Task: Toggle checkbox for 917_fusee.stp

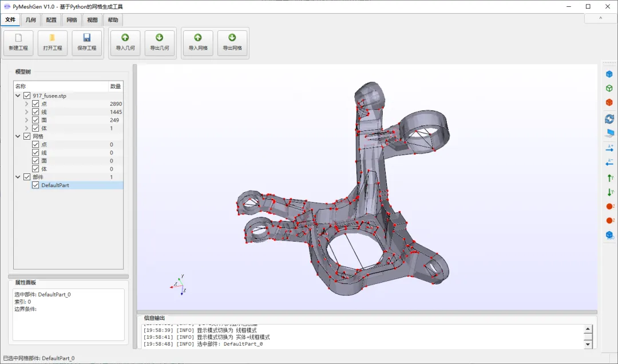Action: click(x=27, y=96)
